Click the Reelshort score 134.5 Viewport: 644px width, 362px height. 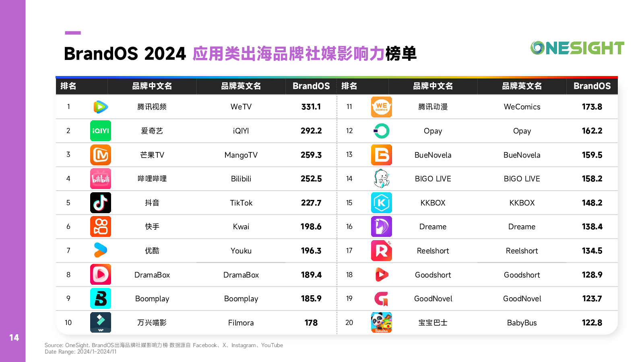click(592, 251)
